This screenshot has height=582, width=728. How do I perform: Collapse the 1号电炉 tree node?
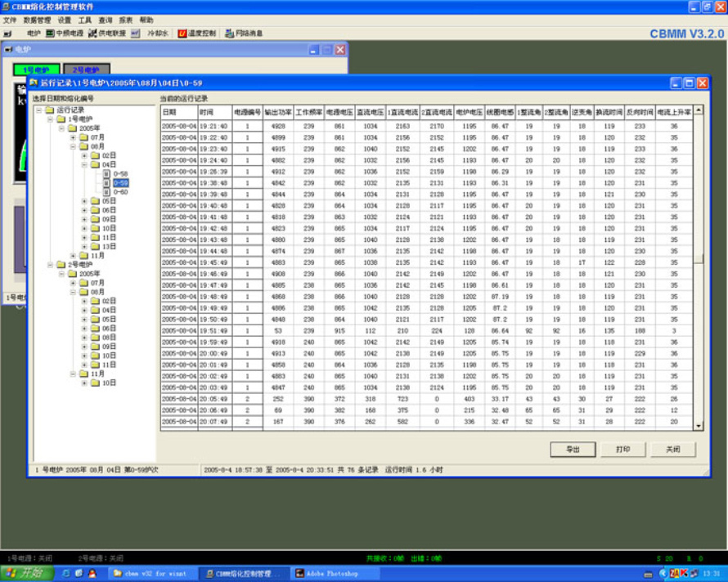pyautogui.click(x=50, y=119)
